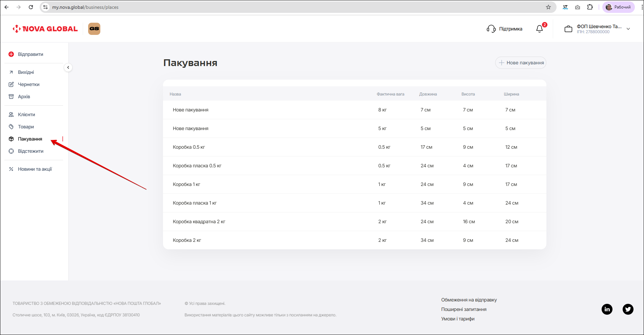Click the 16 см height value

[x=469, y=222]
